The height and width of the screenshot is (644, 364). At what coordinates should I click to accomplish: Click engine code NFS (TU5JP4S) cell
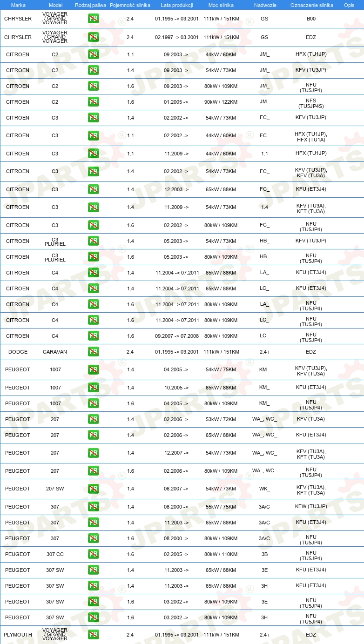click(x=311, y=103)
